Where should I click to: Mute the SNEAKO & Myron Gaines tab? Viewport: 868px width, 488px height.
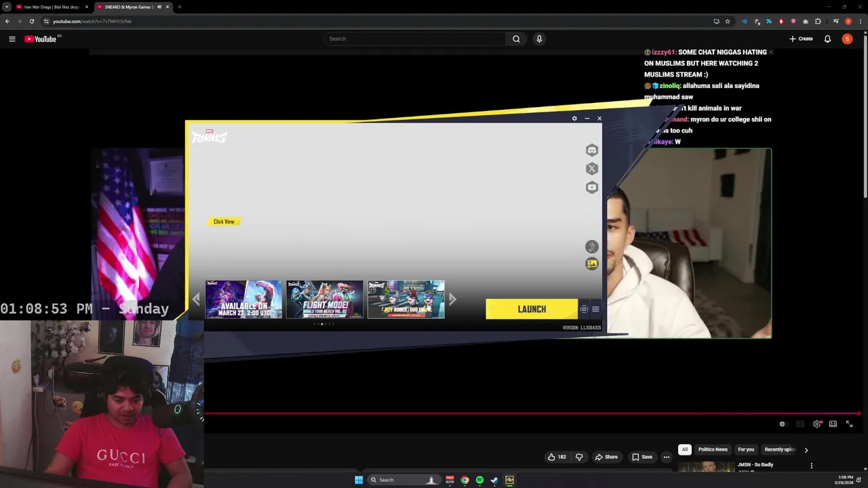[x=159, y=7]
